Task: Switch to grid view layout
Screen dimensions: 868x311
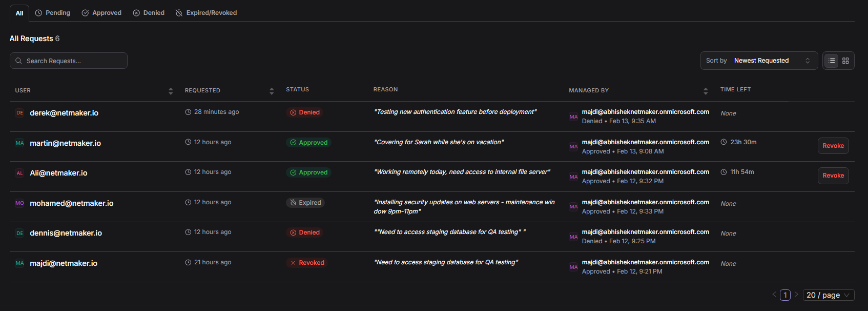Action: tap(845, 61)
